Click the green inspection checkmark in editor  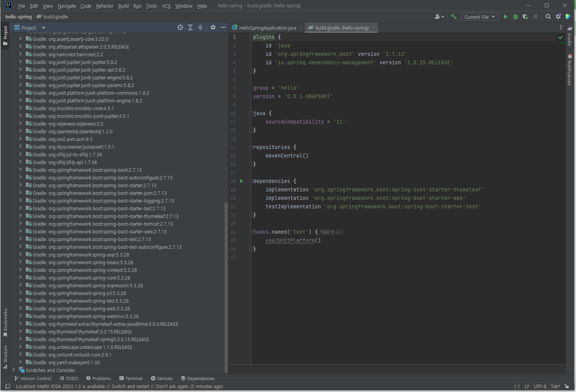[x=561, y=37]
